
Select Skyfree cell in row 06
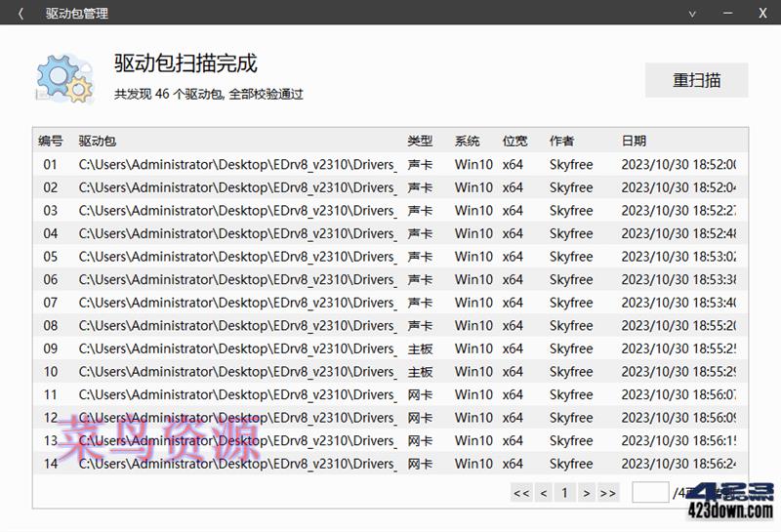tap(571, 279)
